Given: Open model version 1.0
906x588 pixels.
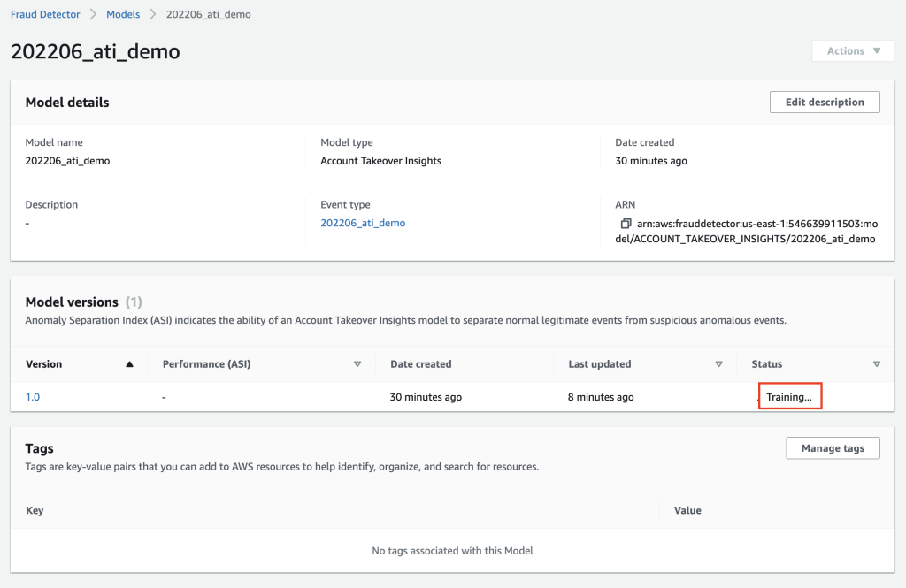Looking at the screenshot, I should (x=33, y=397).
